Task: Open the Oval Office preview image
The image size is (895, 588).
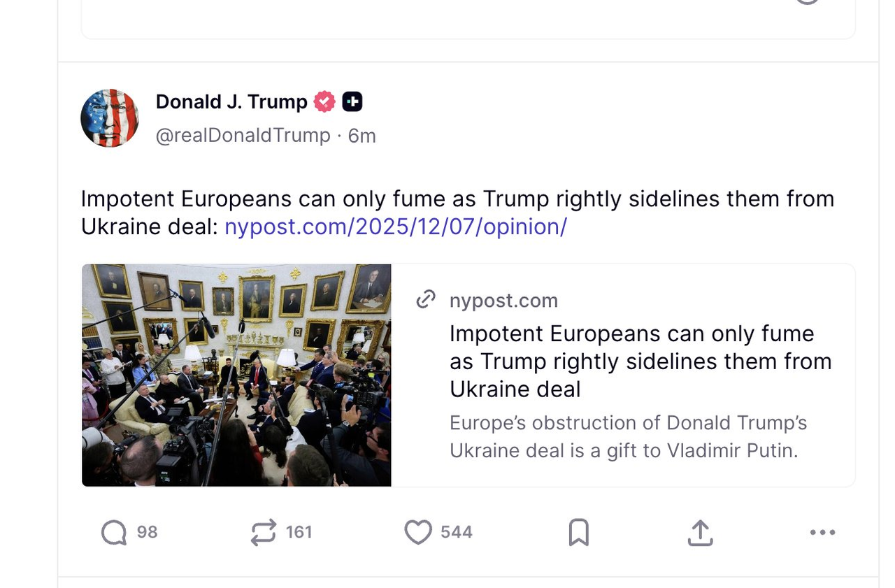Action: [x=236, y=375]
